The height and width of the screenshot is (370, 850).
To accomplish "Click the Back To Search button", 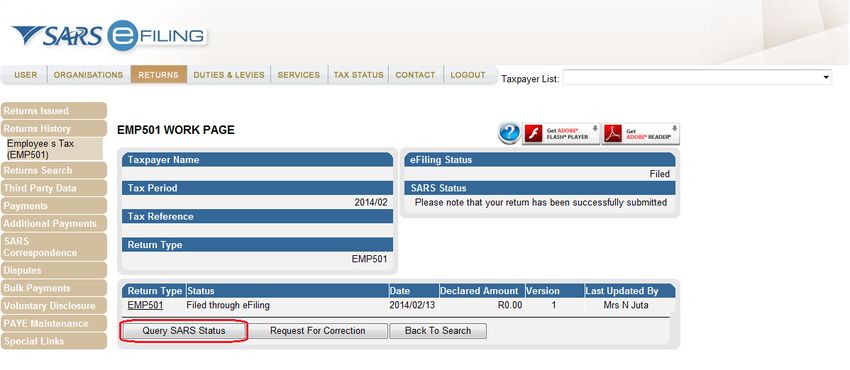I will click(438, 330).
